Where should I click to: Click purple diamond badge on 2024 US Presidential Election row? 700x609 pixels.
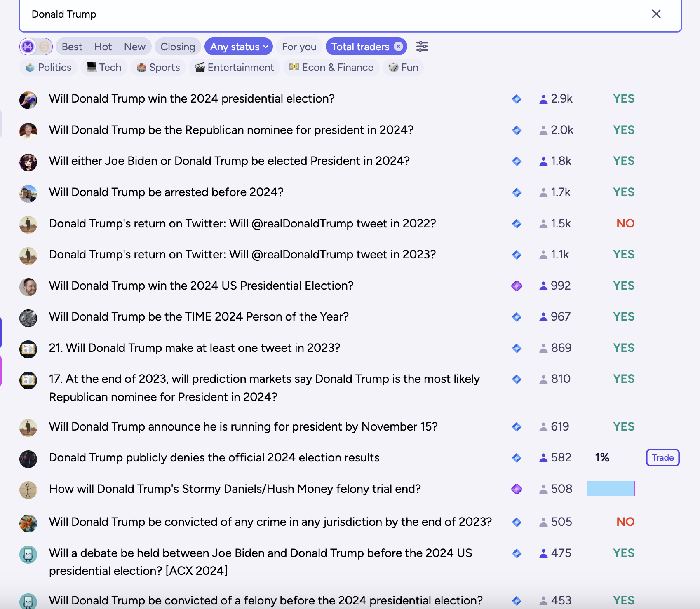517,286
